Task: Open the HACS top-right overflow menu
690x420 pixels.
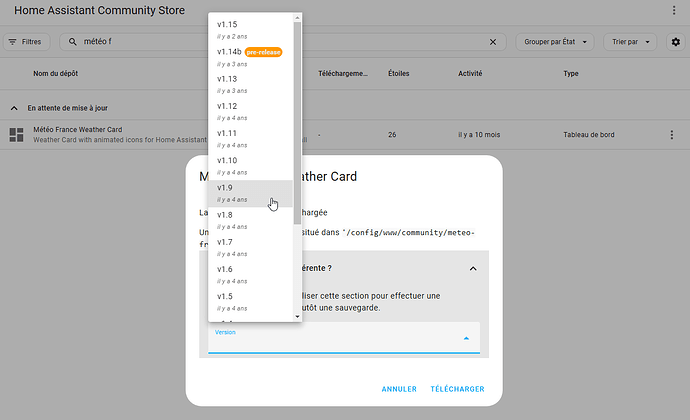Action: pos(674,10)
